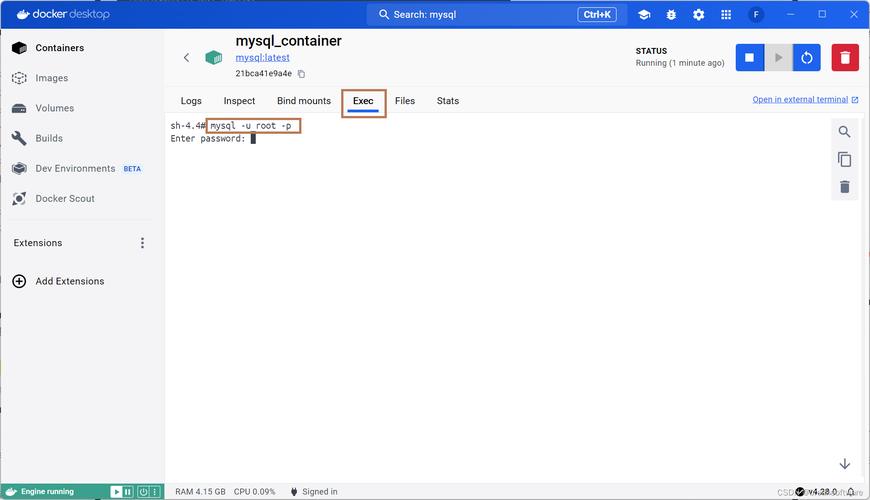Open the notifications bell in status bar
870x500 pixels.
[850, 492]
